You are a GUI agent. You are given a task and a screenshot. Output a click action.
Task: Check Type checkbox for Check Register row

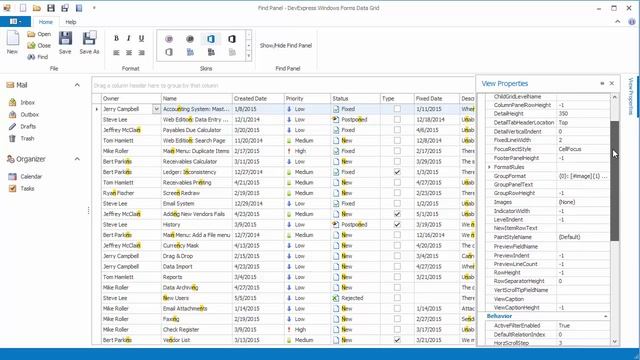coord(397,329)
